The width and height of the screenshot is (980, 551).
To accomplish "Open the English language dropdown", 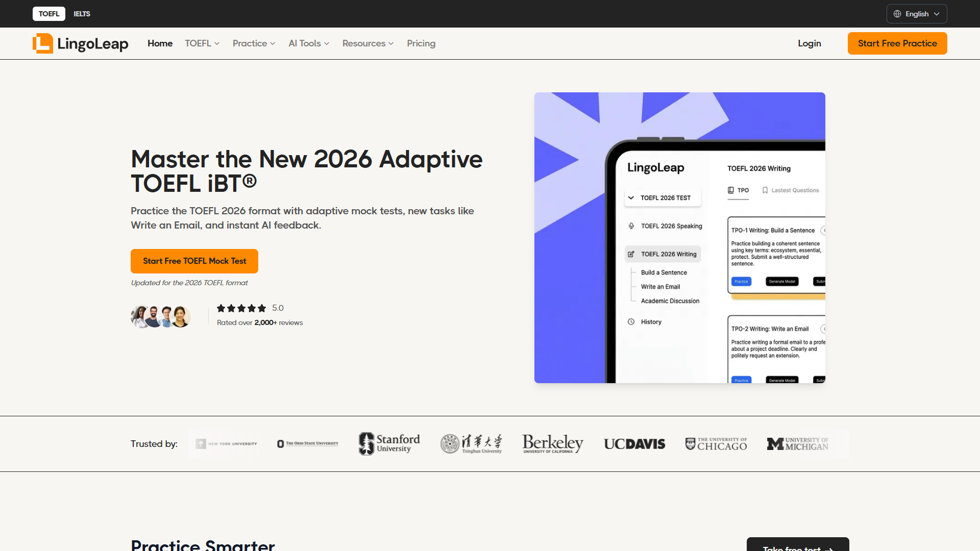I will click(917, 14).
